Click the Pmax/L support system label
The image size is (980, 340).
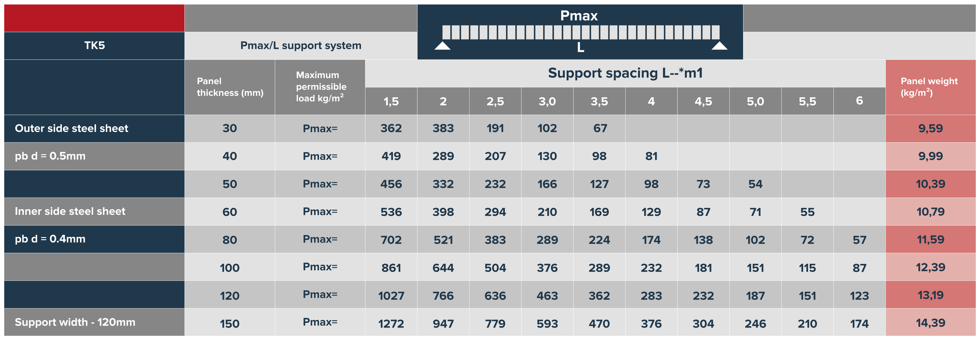pyautogui.click(x=301, y=46)
